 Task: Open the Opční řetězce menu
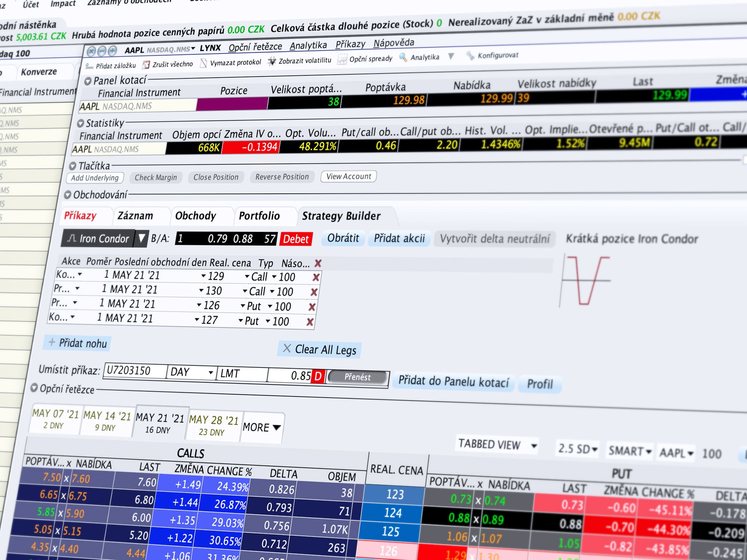click(255, 47)
